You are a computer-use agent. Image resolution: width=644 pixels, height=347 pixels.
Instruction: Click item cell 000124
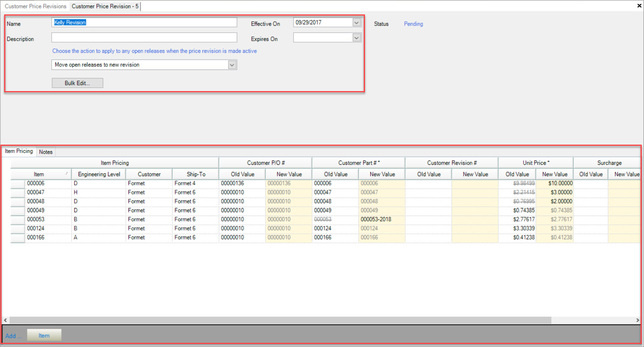pyautogui.click(x=48, y=229)
